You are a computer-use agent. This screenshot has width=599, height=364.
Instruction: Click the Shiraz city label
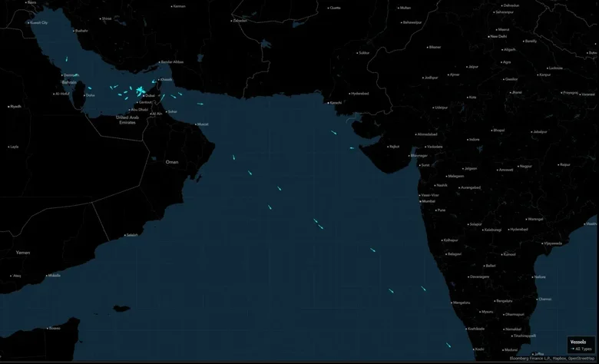[105, 18]
